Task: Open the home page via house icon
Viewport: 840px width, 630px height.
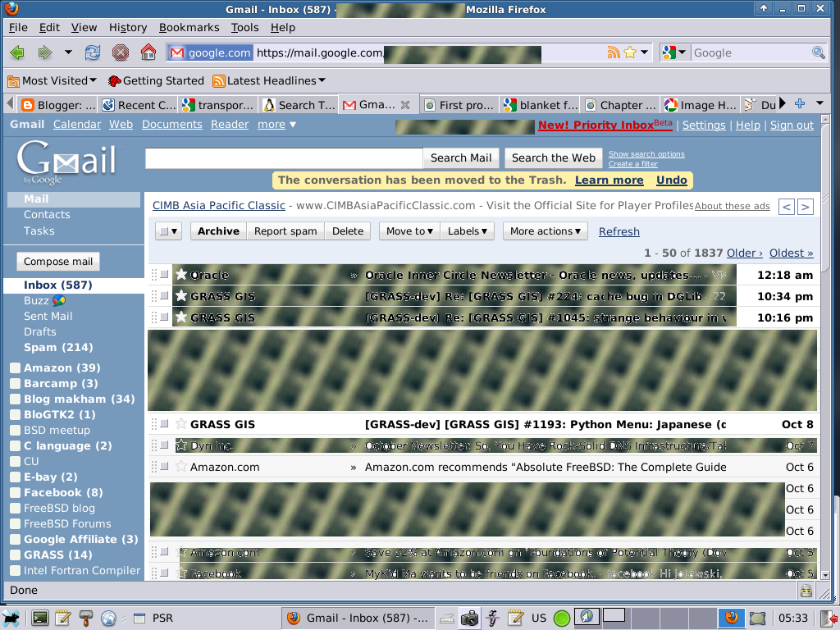Action: (x=148, y=52)
